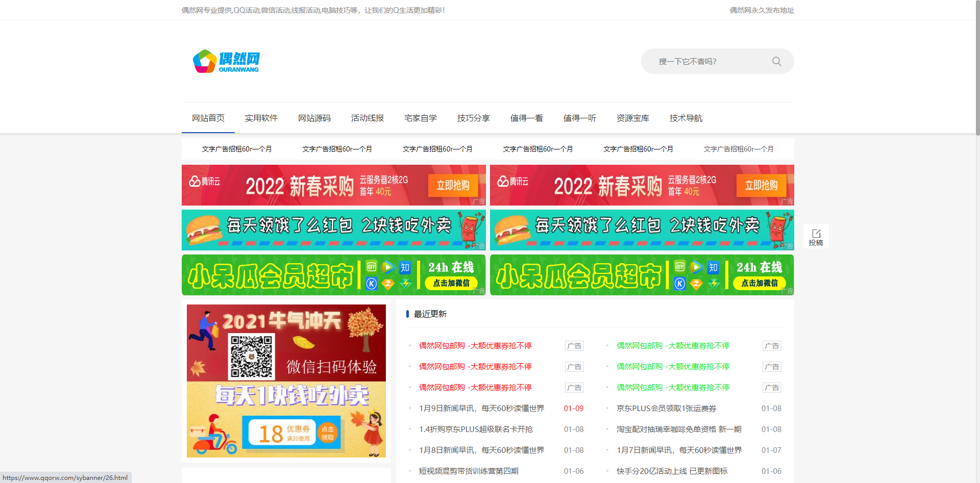Viewport: 980px width, 483px height.
Task: Click first 文字广告招租60r一个月 text ad
Action: pos(237,149)
